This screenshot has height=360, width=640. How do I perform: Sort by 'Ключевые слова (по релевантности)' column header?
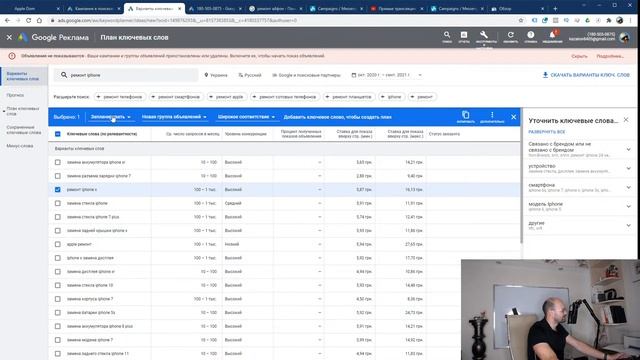tap(102, 134)
